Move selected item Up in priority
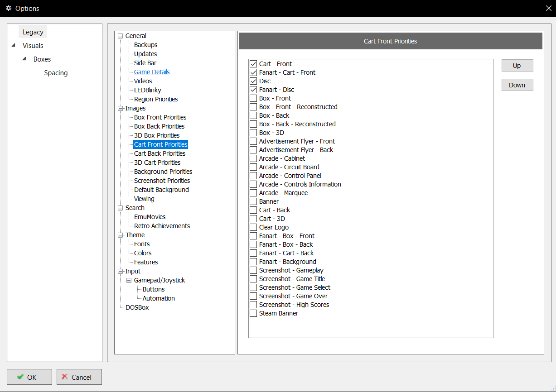This screenshot has height=392, width=556. pos(517,66)
